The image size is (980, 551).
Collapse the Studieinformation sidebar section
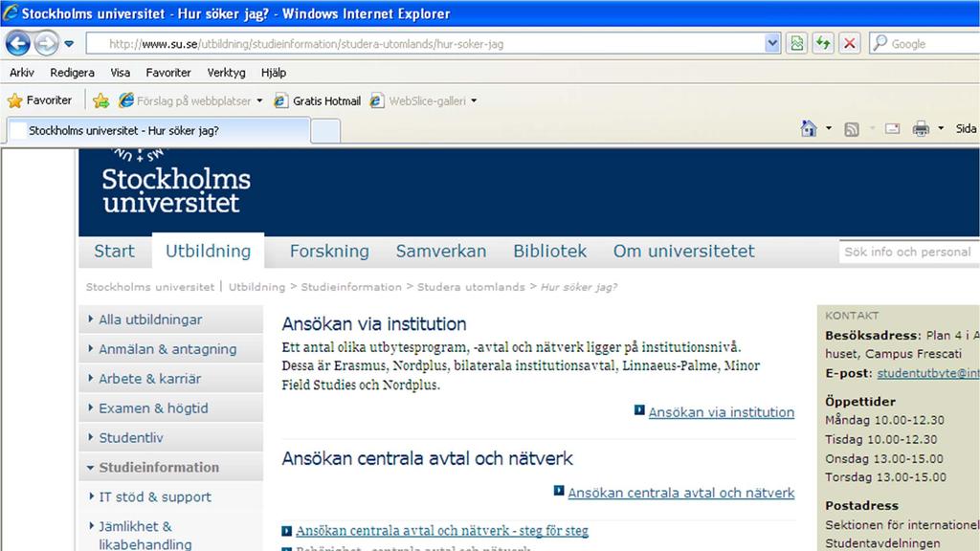coord(170,467)
